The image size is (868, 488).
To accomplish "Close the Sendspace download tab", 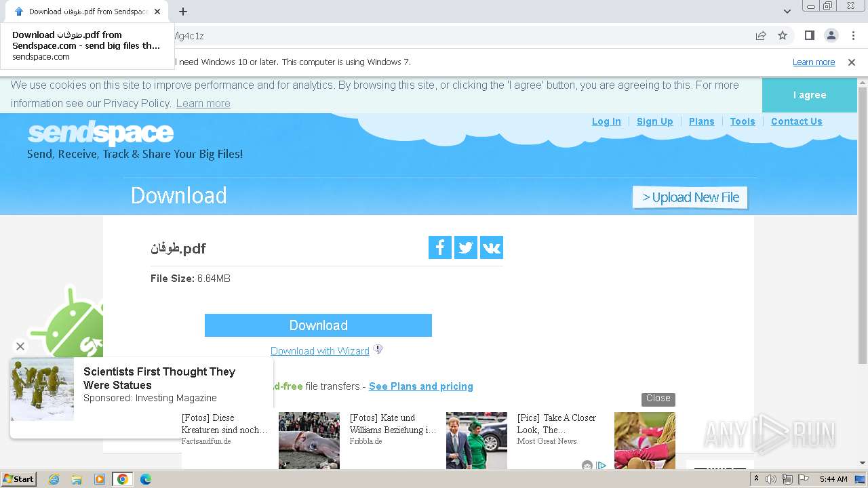I will pos(158,12).
